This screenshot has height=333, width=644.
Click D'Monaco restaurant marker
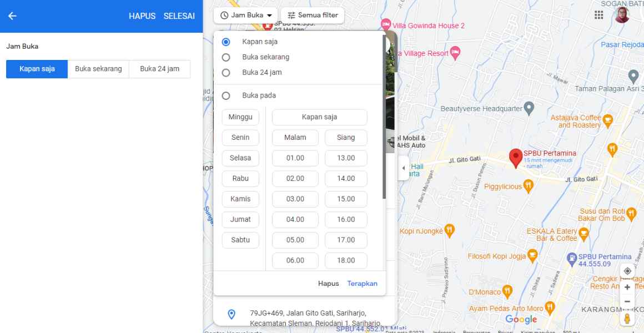pyautogui.click(x=507, y=291)
